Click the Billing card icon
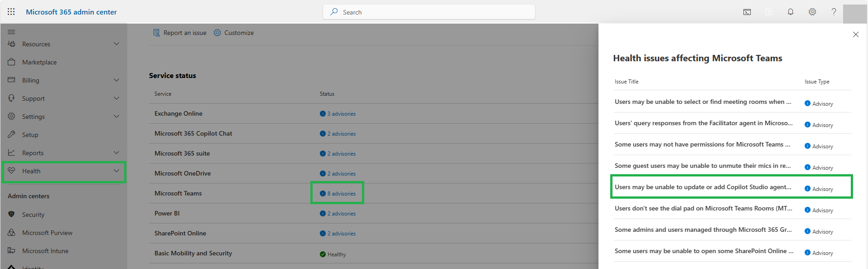Image resolution: width=868 pixels, height=269 pixels. [12, 80]
